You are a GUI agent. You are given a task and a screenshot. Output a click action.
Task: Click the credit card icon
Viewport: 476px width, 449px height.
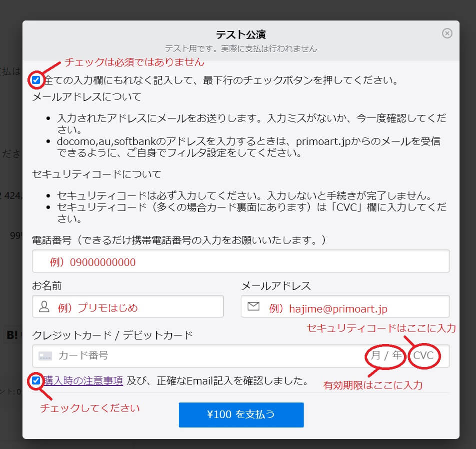45,355
